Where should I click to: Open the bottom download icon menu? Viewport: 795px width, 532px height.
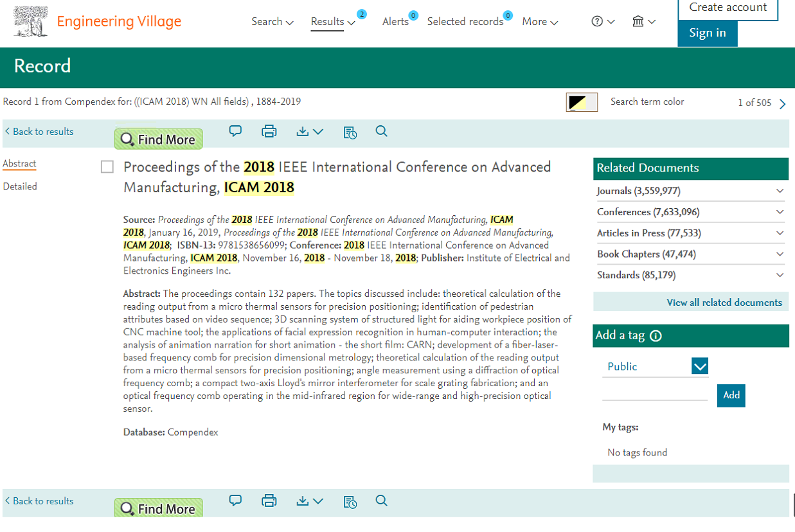click(x=310, y=501)
